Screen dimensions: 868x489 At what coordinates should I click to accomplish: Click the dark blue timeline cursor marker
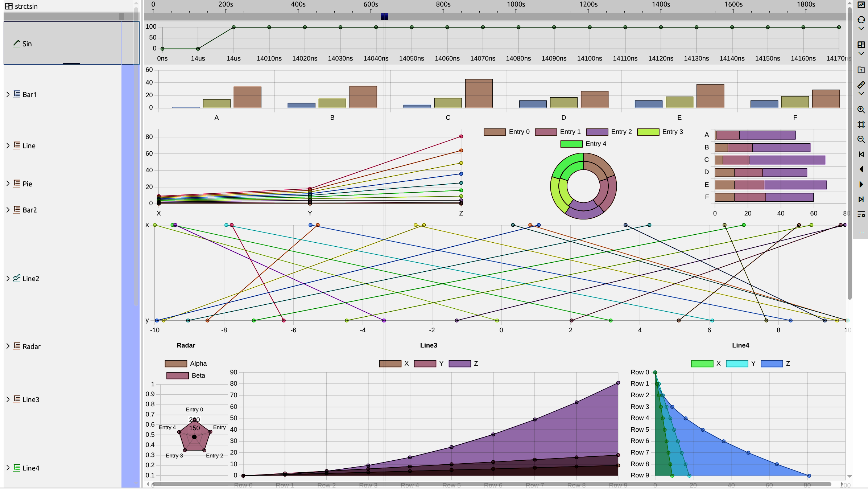click(x=384, y=16)
